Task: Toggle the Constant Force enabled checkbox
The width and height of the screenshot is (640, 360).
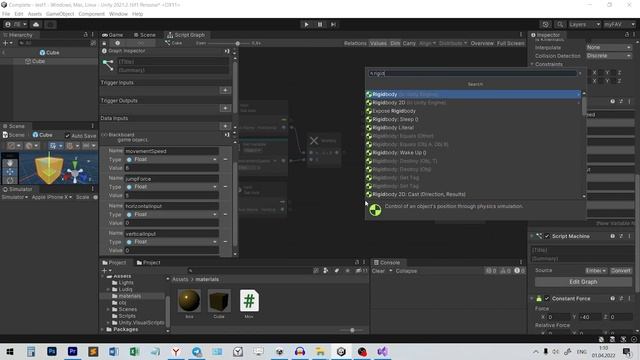Action: [x=547, y=299]
